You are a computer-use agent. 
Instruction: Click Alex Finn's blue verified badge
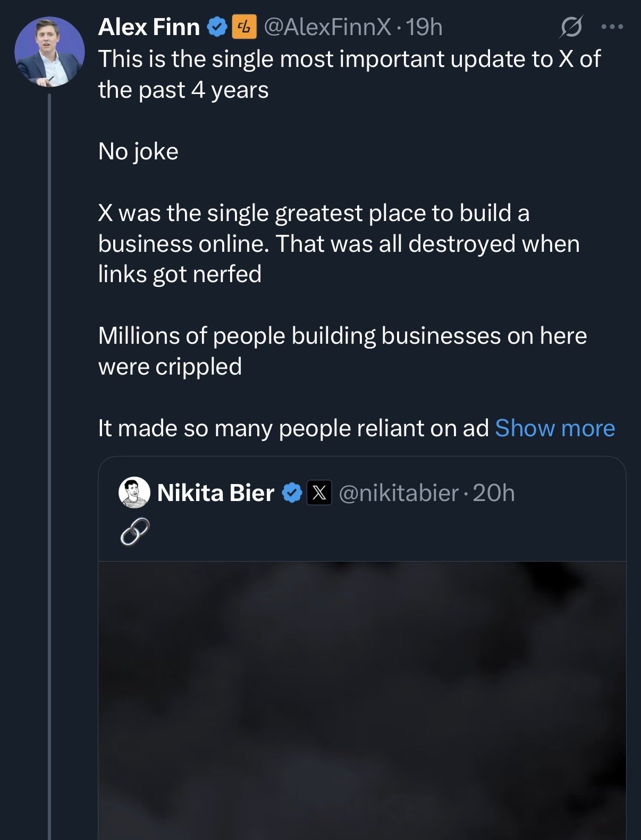tap(217, 27)
